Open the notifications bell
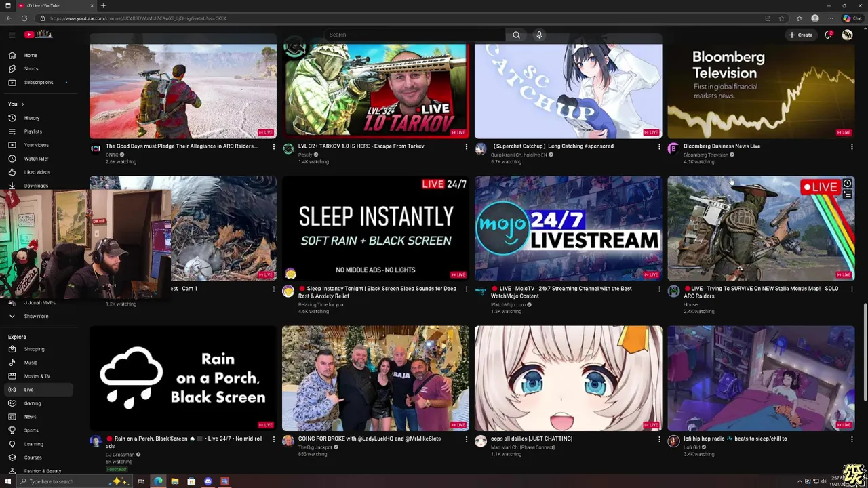 pyautogui.click(x=828, y=35)
